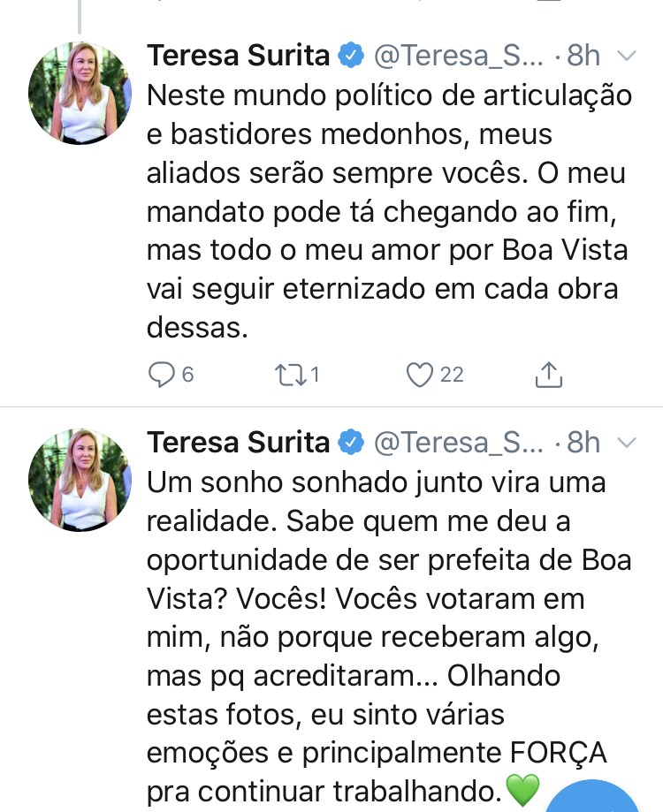Image resolution: width=663 pixels, height=812 pixels.
Task: Like the tweet with 22 likes
Action: click(420, 375)
